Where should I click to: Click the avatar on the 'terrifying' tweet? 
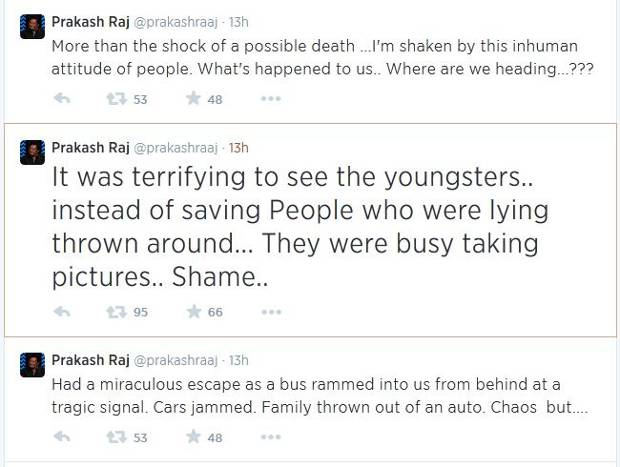point(32,153)
